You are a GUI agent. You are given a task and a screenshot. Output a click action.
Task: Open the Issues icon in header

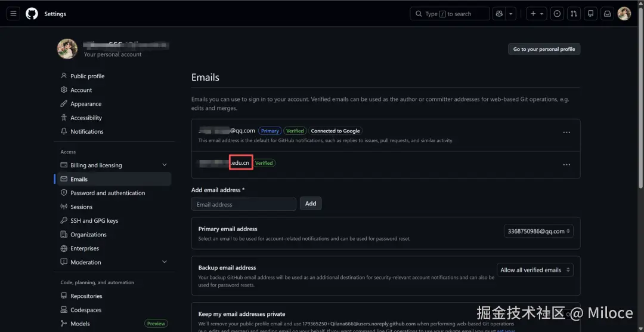pos(557,14)
